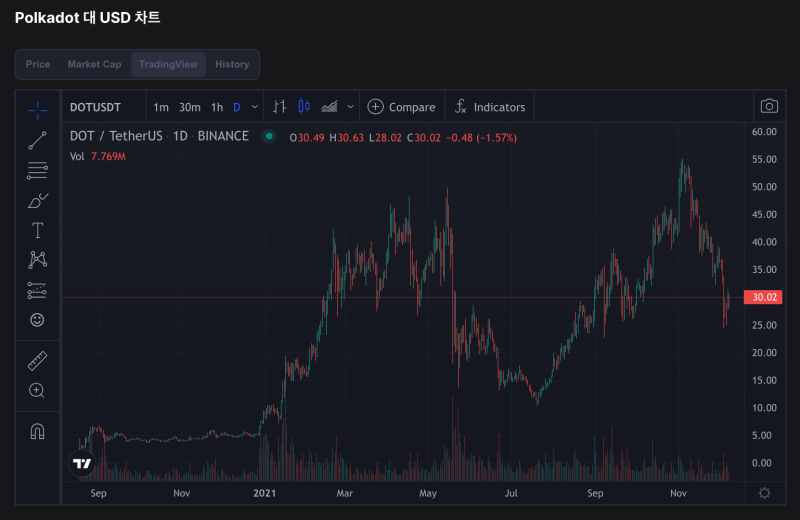Click the TradingView logo on chart

82,463
